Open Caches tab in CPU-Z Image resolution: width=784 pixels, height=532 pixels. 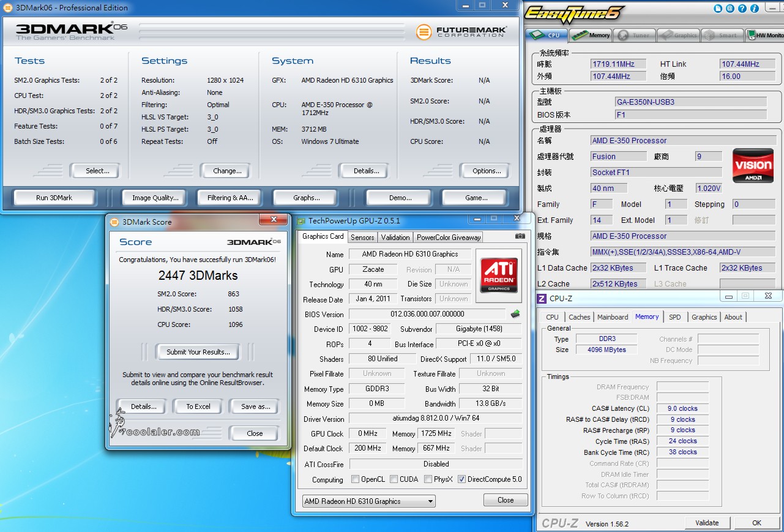coord(580,317)
